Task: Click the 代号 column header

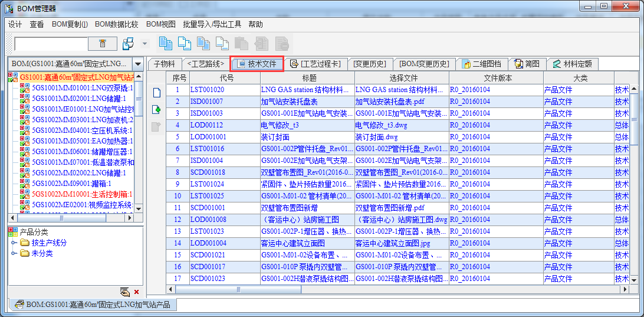Action: pyautogui.click(x=225, y=78)
